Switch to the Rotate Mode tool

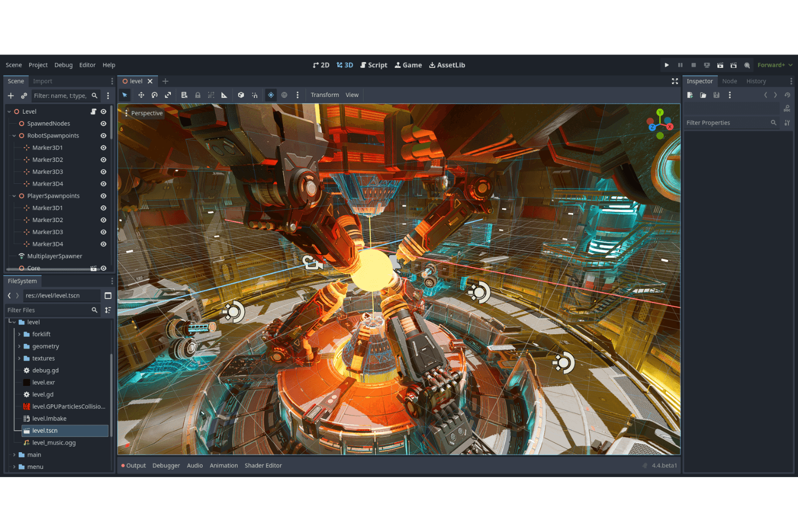point(155,95)
